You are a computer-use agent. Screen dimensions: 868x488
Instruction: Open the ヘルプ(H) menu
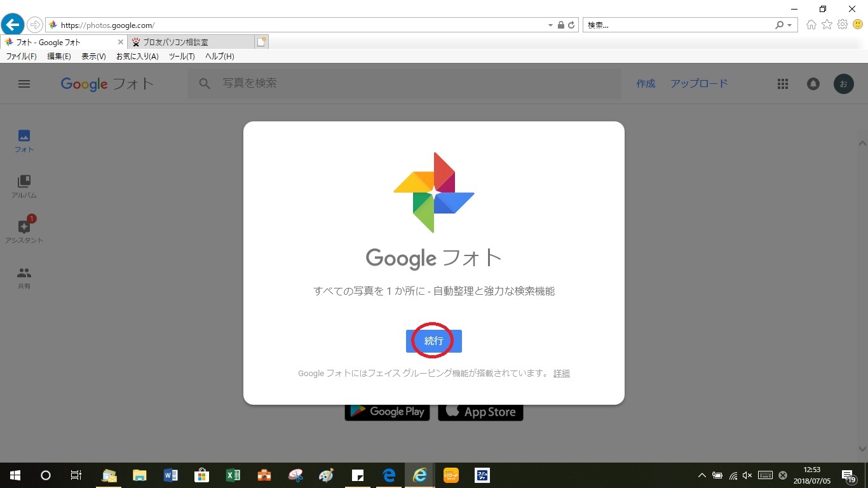point(220,57)
